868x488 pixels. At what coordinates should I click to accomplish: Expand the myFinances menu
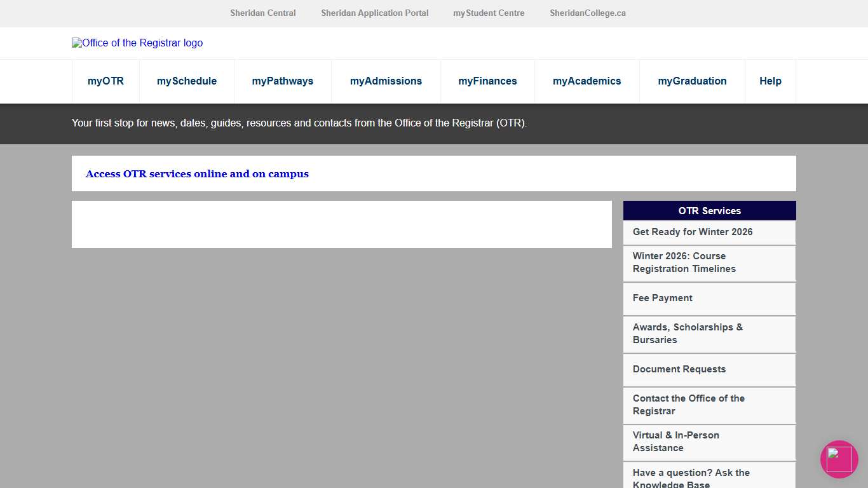pos(487,81)
